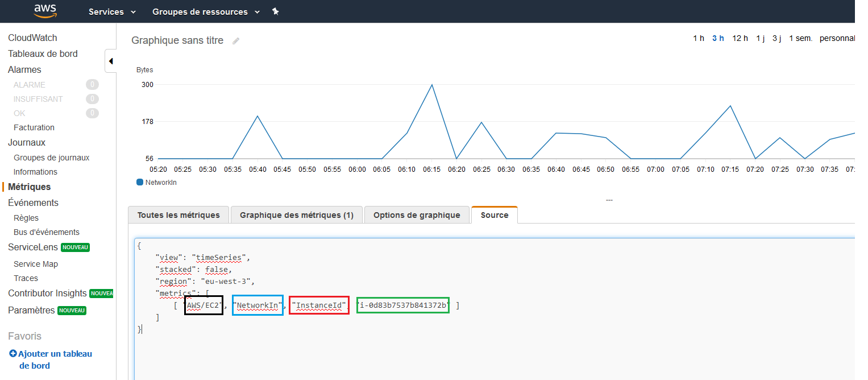Click the "InstanceId" dimension in source
The height and width of the screenshot is (380, 868).
point(319,305)
